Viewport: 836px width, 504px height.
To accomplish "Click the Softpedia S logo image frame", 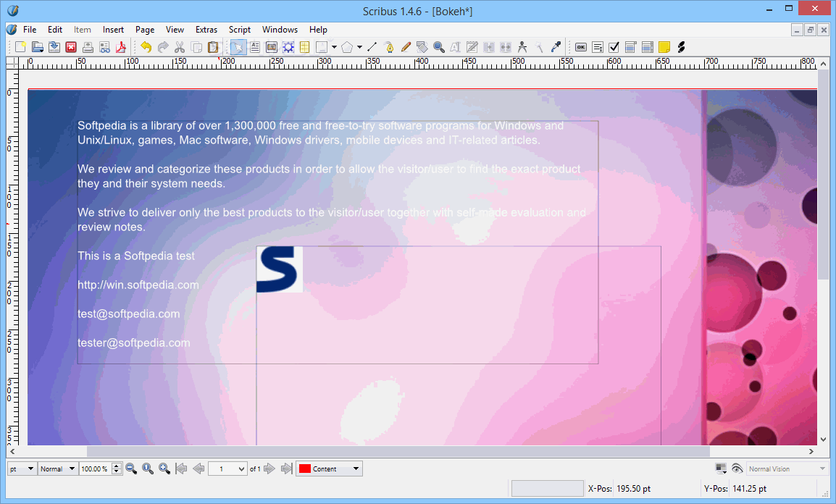I will tap(280, 269).
